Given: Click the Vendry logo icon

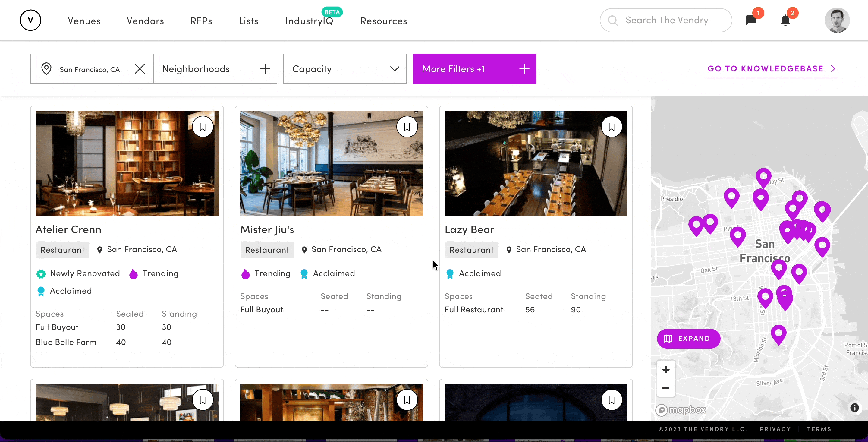Looking at the screenshot, I should [30, 20].
